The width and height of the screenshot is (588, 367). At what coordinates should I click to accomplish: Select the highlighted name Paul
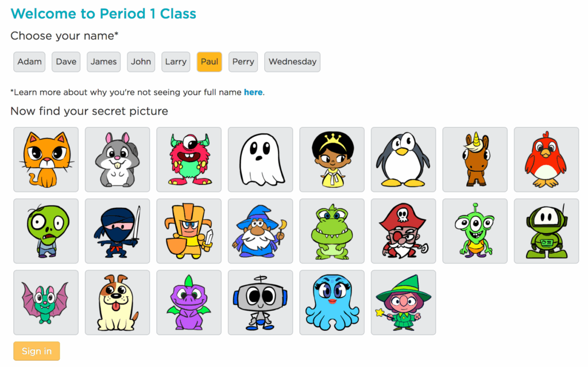click(x=209, y=61)
